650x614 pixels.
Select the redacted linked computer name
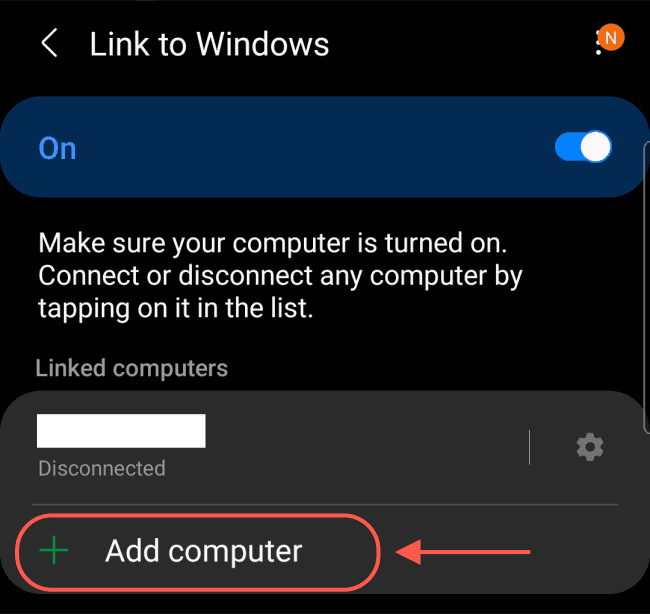(121, 430)
